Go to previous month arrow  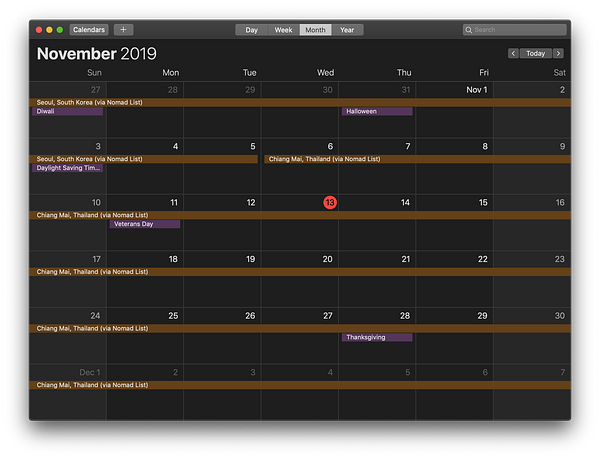(513, 53)
